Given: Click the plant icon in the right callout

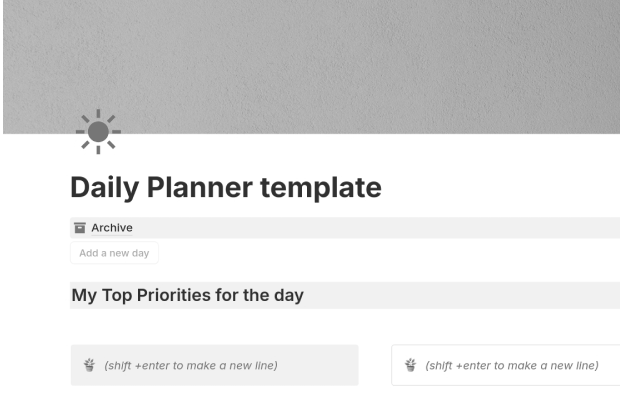Looking at the screenshot, I should pos(410,365).
